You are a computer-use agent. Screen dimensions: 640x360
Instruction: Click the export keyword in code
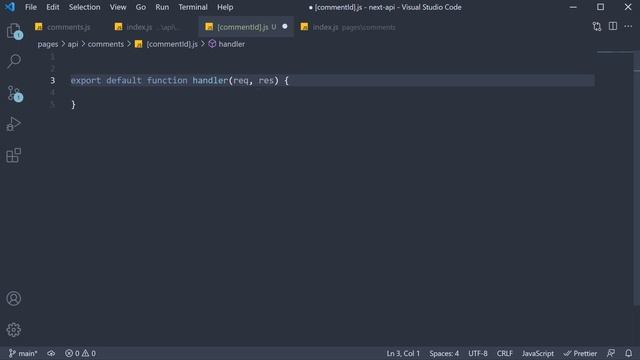click(x=86, y=80)
